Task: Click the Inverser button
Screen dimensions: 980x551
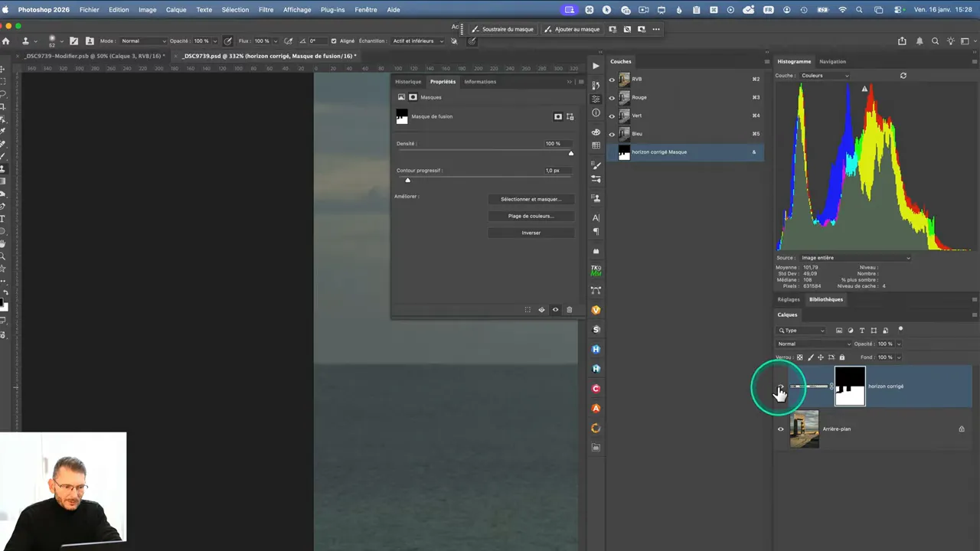Action: 531,232
